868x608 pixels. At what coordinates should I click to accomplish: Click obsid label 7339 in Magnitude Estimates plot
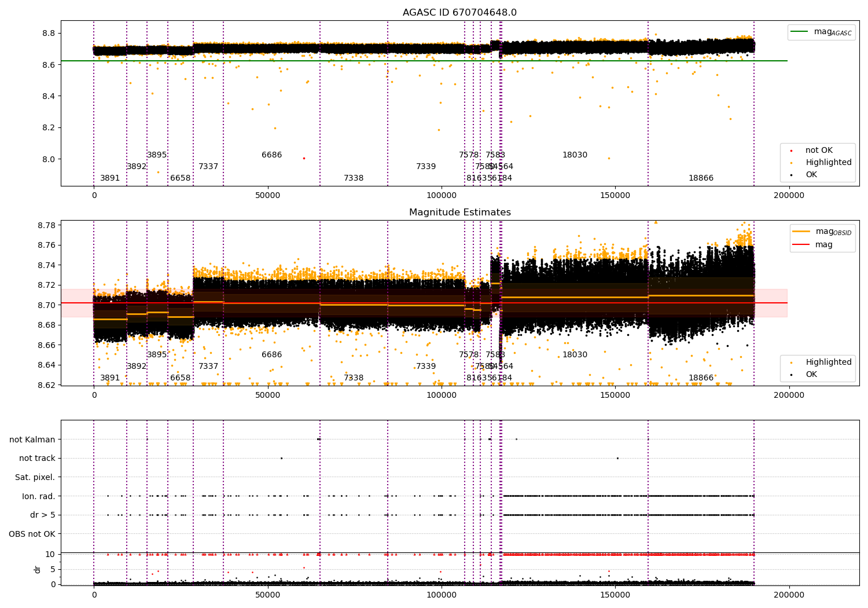pos(426,367)
